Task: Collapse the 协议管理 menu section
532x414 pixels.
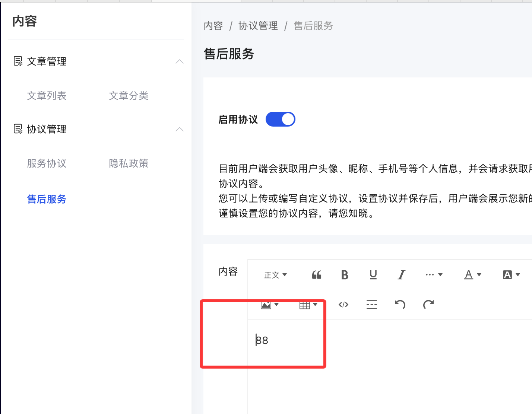Action: point(180,129)
